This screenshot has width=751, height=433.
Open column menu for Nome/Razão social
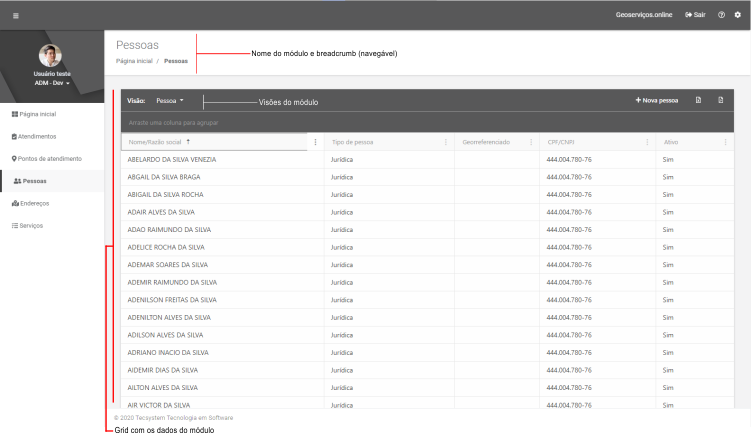tap(316, 142)
